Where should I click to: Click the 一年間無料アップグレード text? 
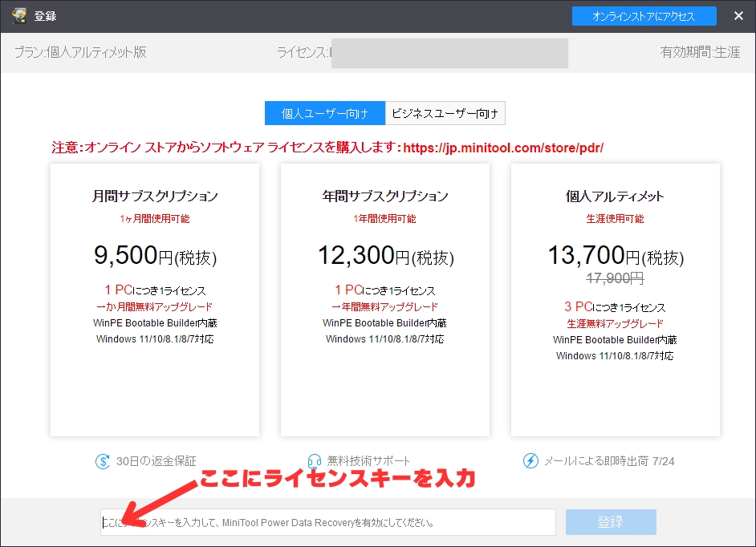point(384,307)
